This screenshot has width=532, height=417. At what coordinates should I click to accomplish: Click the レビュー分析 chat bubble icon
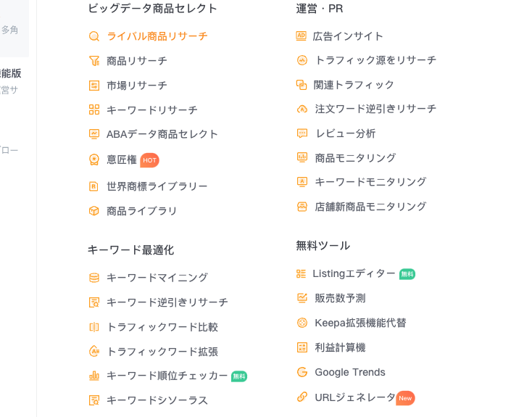[302, 133]
